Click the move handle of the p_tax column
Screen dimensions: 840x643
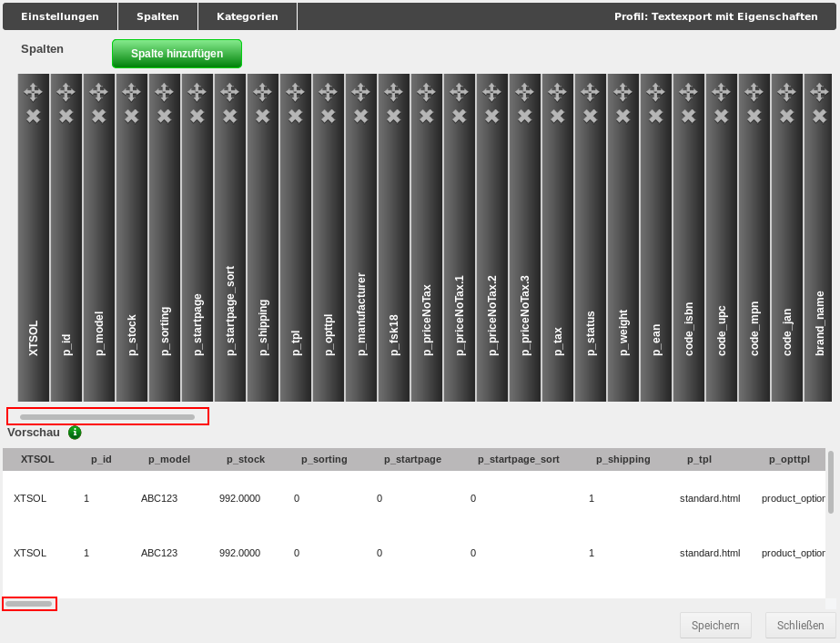click(x=557, y=91)
